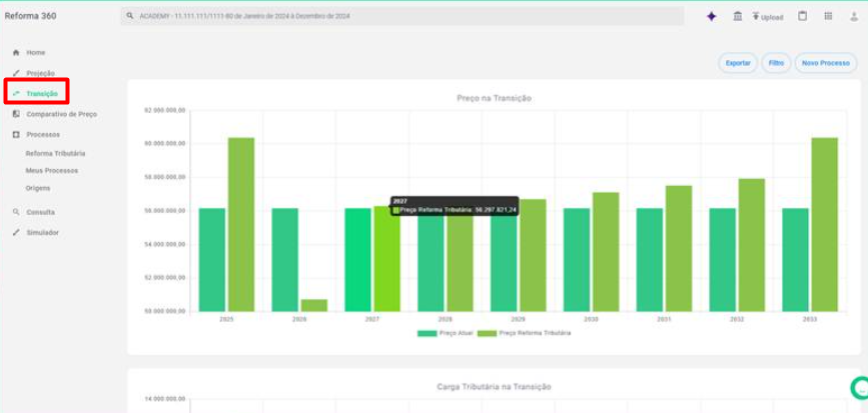This screenshot has width=868, height=413.
Task: Open the user profile icon
Action: [854, 17]
